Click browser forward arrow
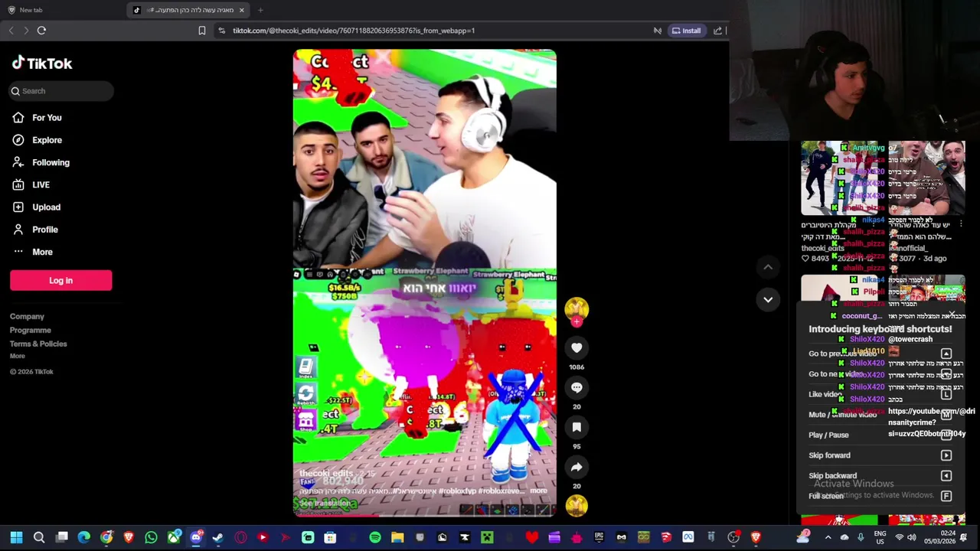Image resolution: width=980 pixels, height=551 pixels. coord(26,31)
